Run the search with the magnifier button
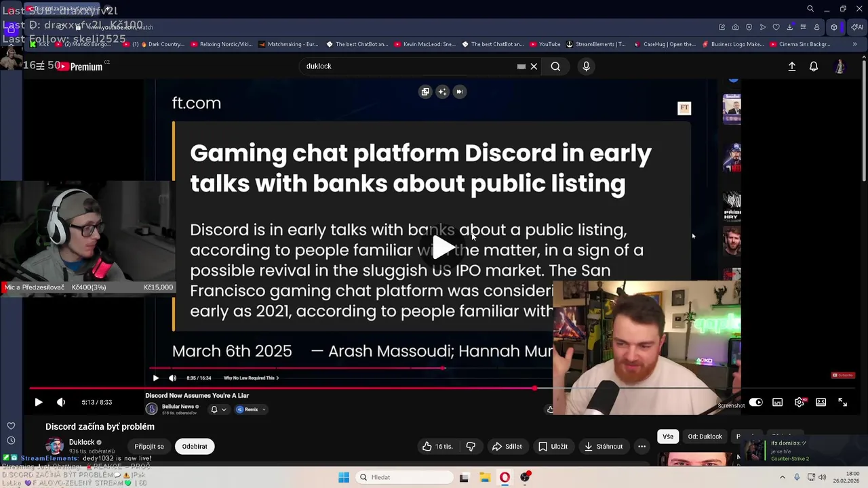The height and width of the screenshot is (488, 868). pos(555,66)
